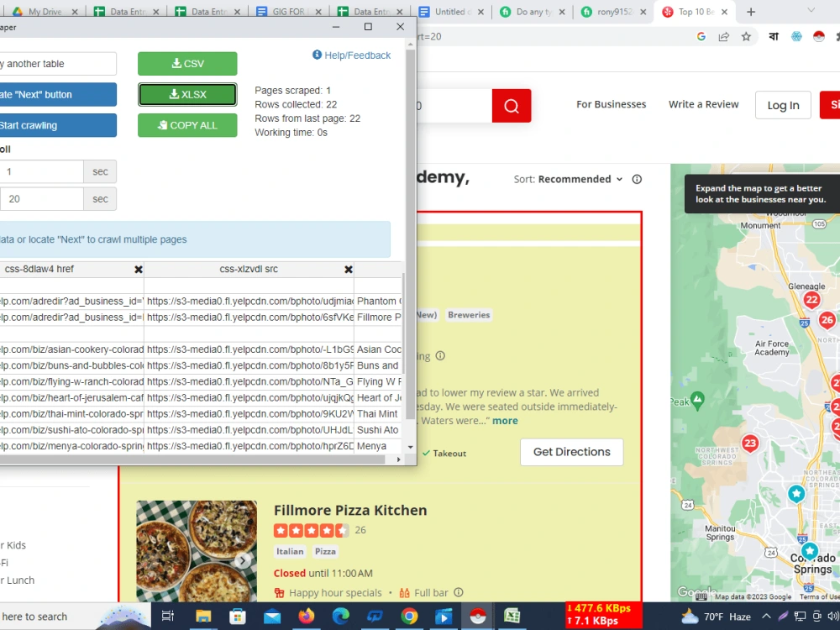Select the Sushi Ato table cell

pyautogui.click(x=378, y=429)
